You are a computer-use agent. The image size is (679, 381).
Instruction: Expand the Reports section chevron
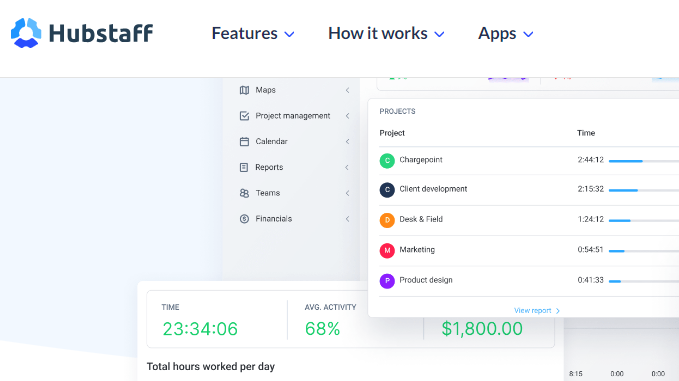tap(347, 167)
